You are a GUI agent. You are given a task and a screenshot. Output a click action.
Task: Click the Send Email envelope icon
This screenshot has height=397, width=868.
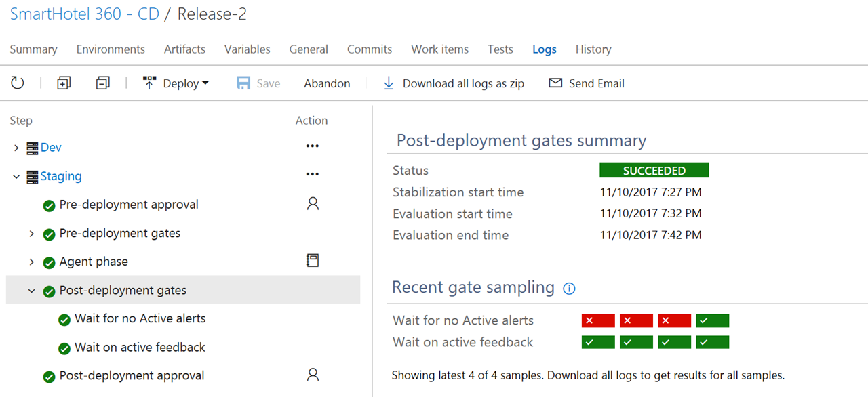(x=555, y=83)
